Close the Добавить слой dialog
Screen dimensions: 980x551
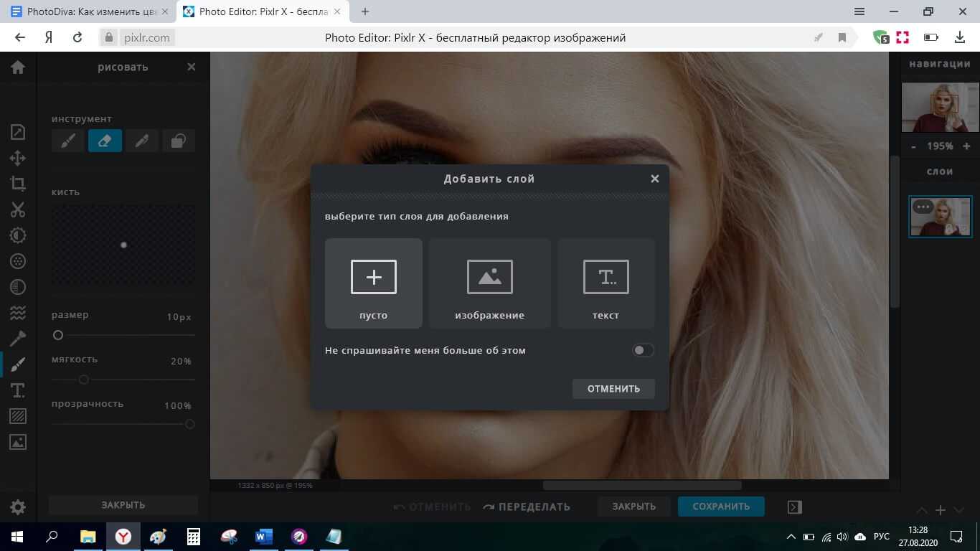pos(654,179)
